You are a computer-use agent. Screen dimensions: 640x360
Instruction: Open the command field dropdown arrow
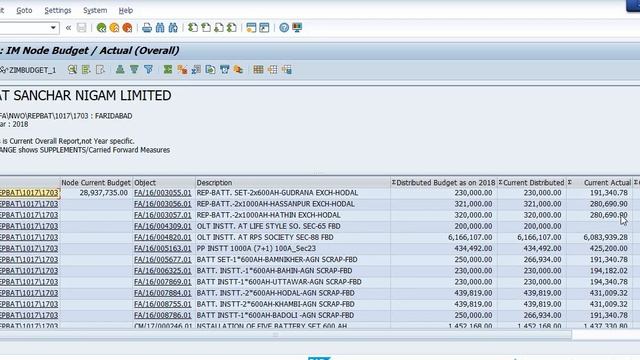click(53, 28)
